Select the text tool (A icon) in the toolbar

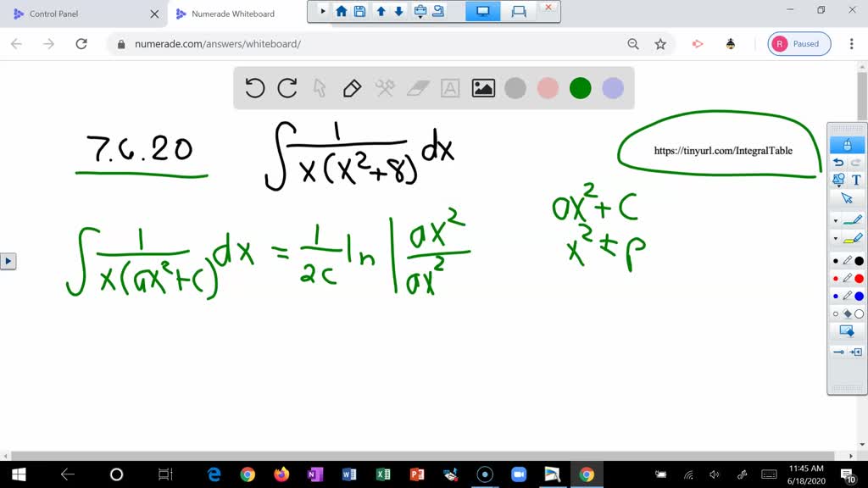(x=450, y=87)
